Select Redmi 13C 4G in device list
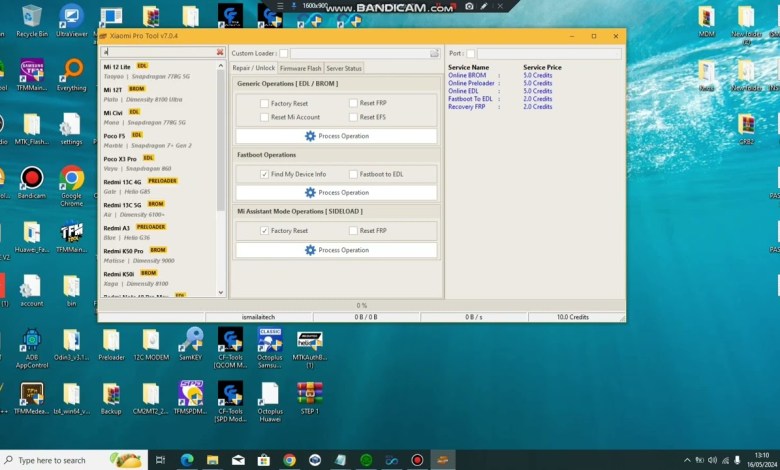Viewport: 780px width, 470px height. (x=159, y=186)
